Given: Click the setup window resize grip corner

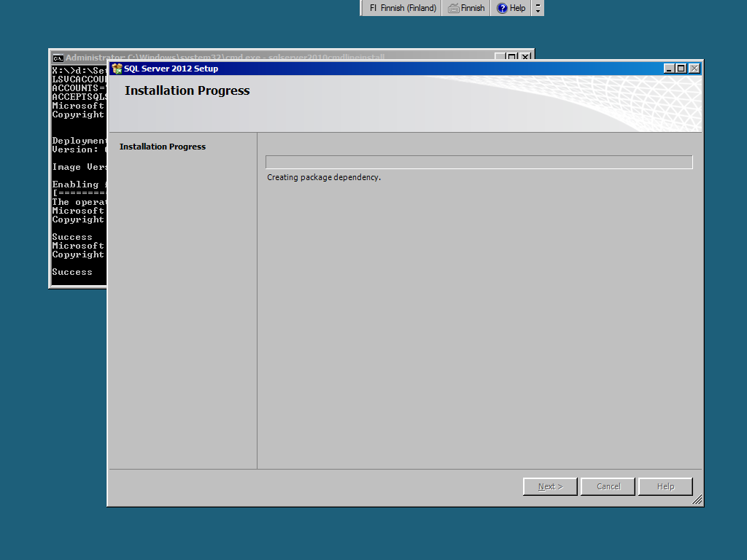Looking at the screenshot, I should coord(697,500).
